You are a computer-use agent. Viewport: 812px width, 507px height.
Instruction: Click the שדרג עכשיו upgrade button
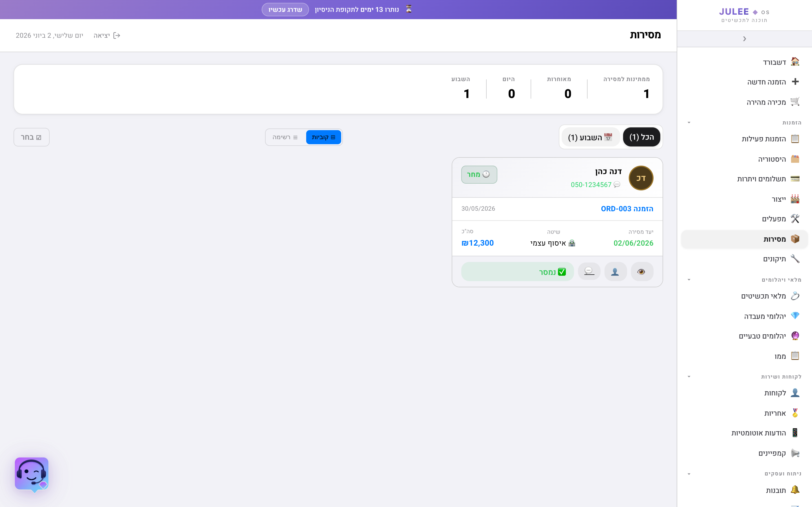coord(285,10)
